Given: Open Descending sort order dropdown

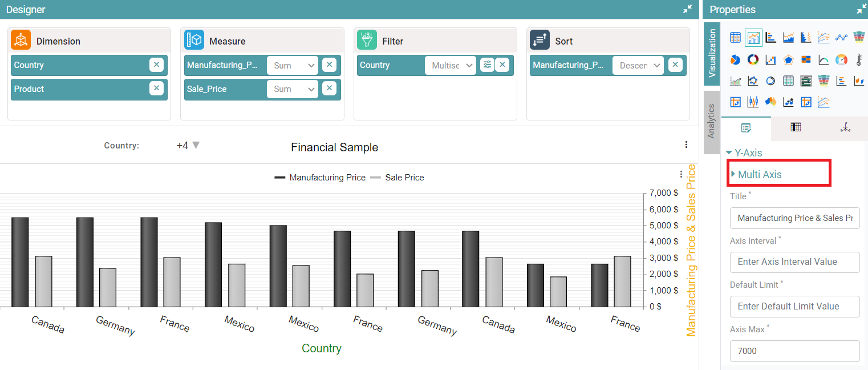Looking at the screenshot, I should click(638, 66).
